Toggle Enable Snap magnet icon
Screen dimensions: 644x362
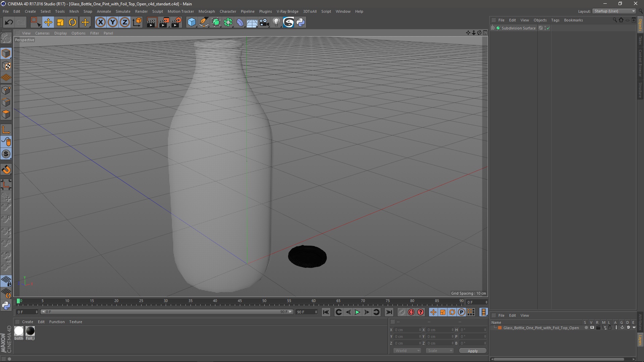click(x=6, y=170)
